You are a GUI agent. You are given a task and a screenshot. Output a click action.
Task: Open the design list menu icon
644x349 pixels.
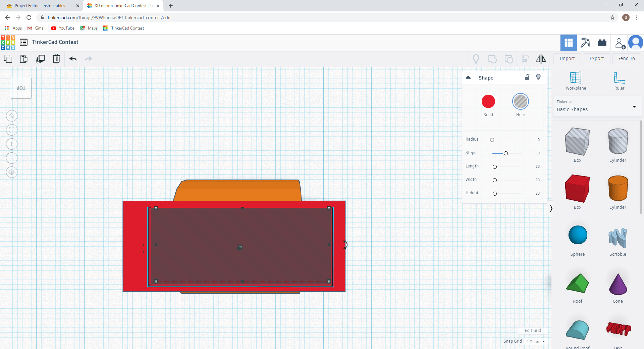[23, 42]
